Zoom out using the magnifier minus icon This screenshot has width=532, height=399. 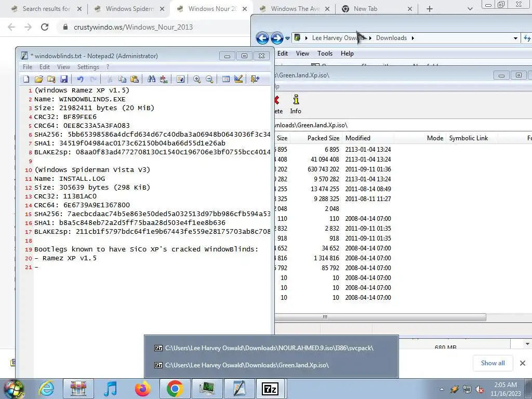(x=209, y=79)
